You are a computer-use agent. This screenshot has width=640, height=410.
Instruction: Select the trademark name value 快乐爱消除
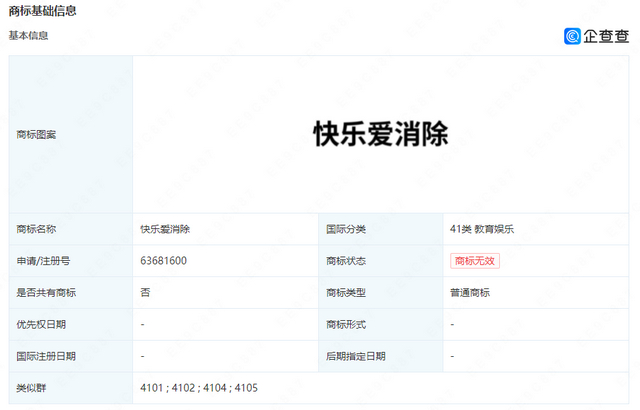pos(165,229)
